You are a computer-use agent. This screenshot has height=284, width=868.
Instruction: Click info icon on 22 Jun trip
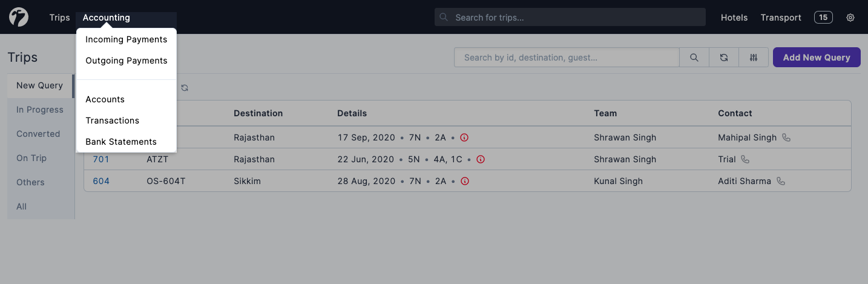click(x=481, y=159)
